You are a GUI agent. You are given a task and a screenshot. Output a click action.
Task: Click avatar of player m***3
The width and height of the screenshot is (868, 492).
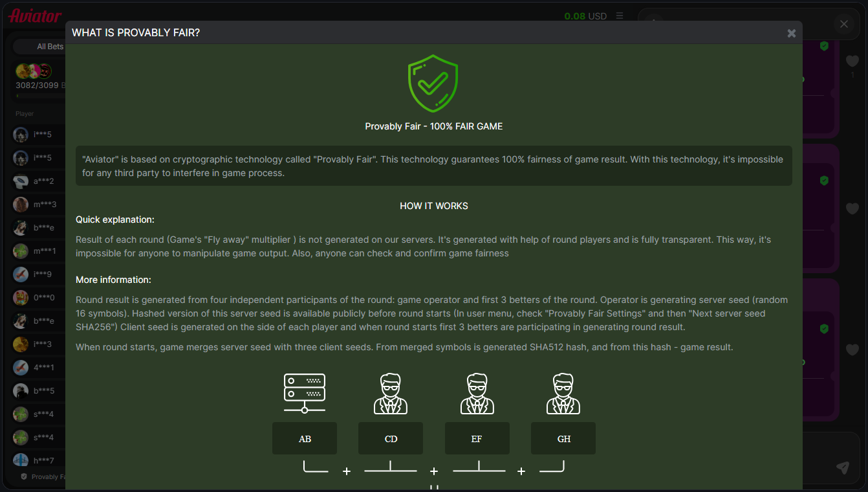(21, 205)
